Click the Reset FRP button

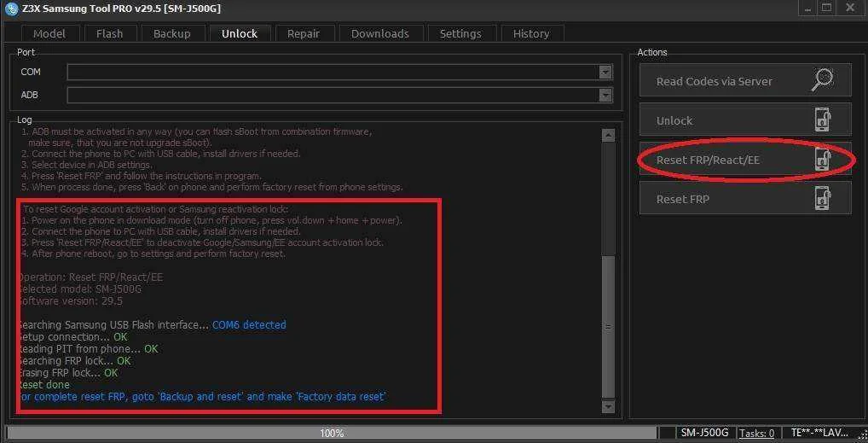coord(745,198)
